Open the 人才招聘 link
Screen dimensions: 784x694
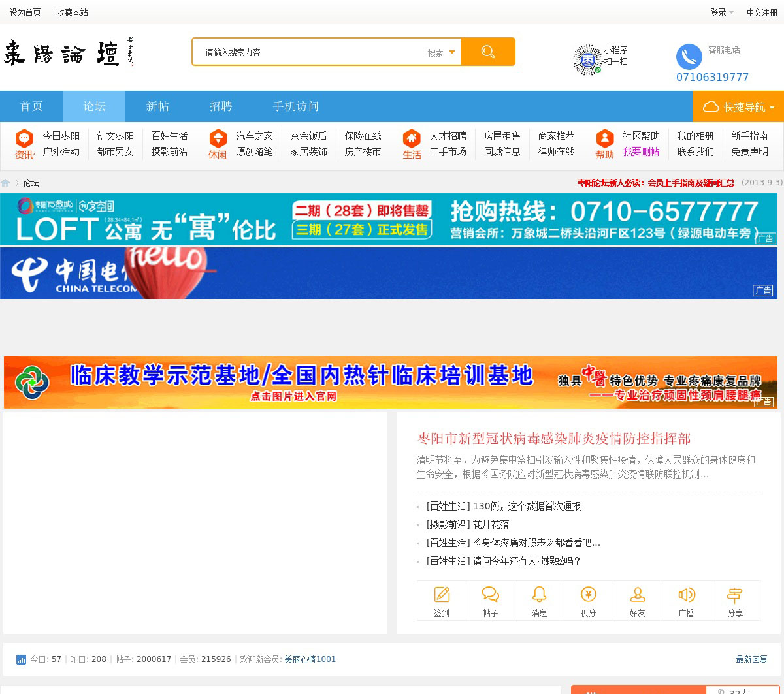(448, 136)
